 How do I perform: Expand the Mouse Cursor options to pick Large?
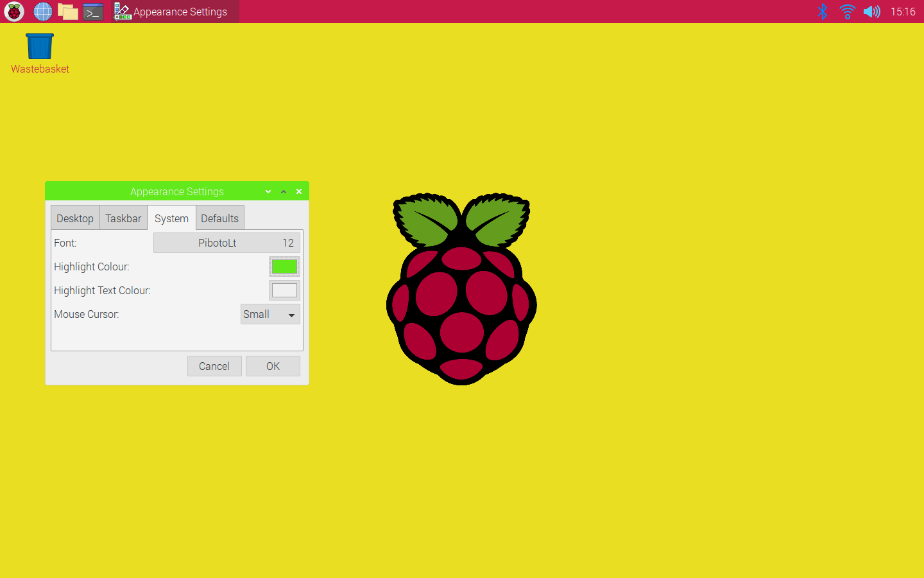(292, 314)
